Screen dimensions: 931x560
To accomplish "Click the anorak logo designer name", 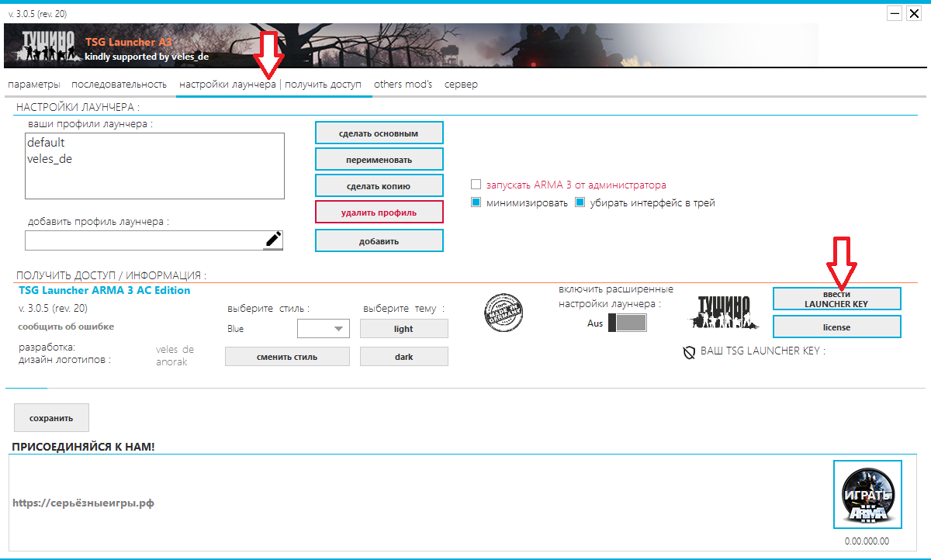I will (172, 361).
